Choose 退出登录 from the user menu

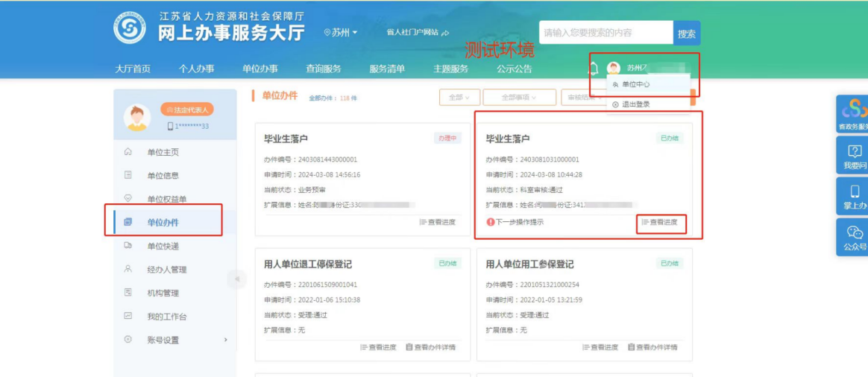click(635, 104)
